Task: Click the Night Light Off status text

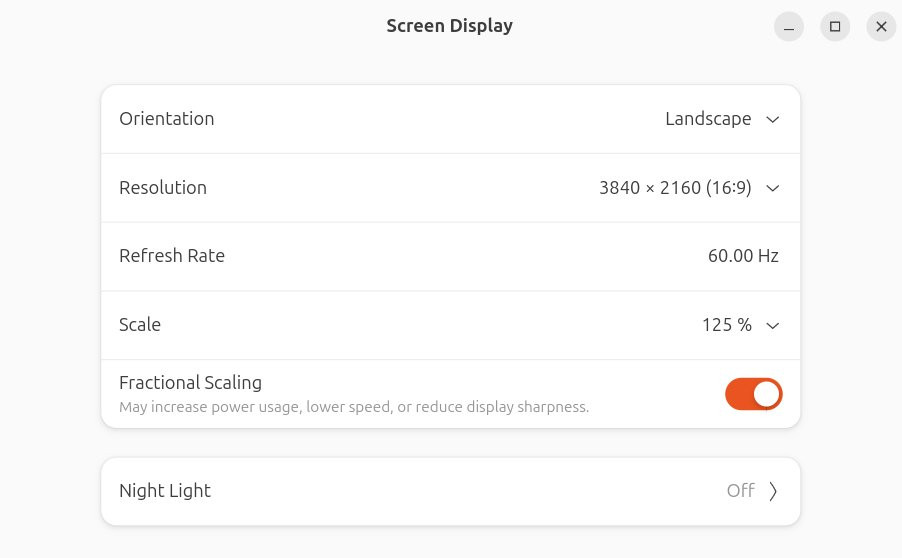Action: (x=740, y=491)
